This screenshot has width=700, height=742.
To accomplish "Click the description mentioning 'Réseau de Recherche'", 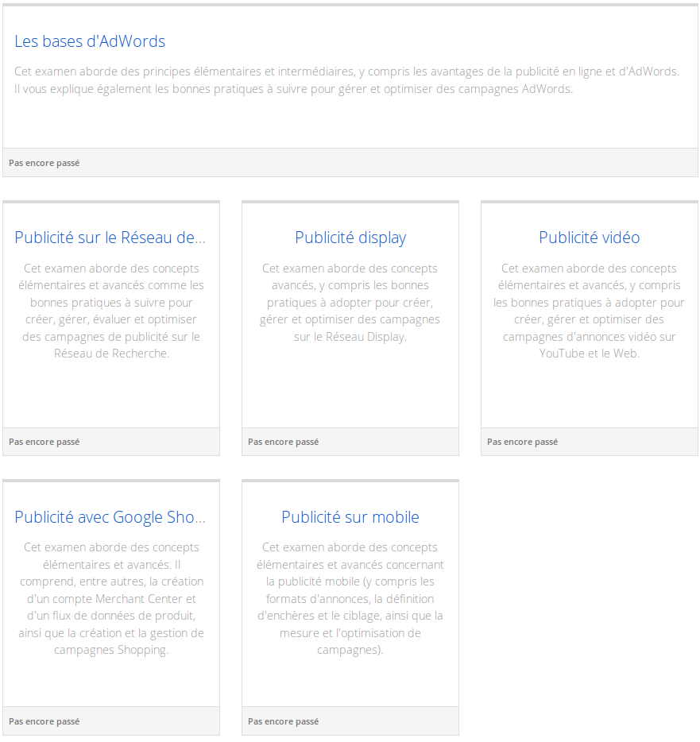I will [x=111, y=311].
